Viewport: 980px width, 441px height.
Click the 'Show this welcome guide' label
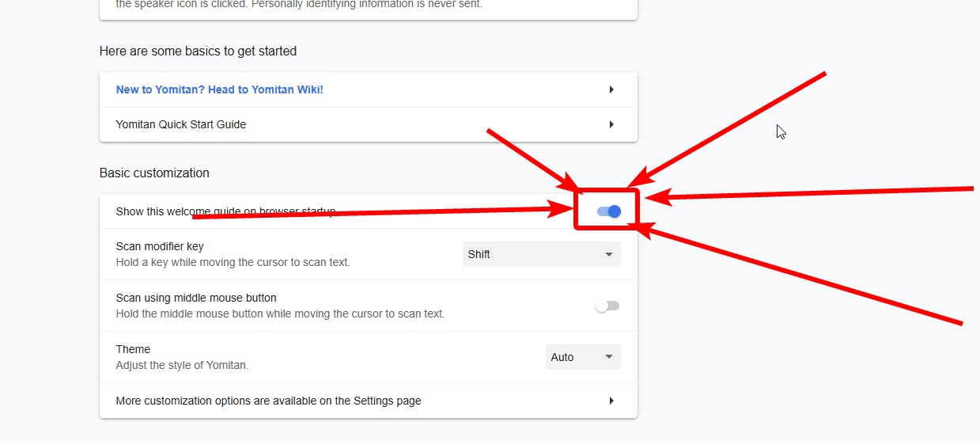click(x=158, y=211)
